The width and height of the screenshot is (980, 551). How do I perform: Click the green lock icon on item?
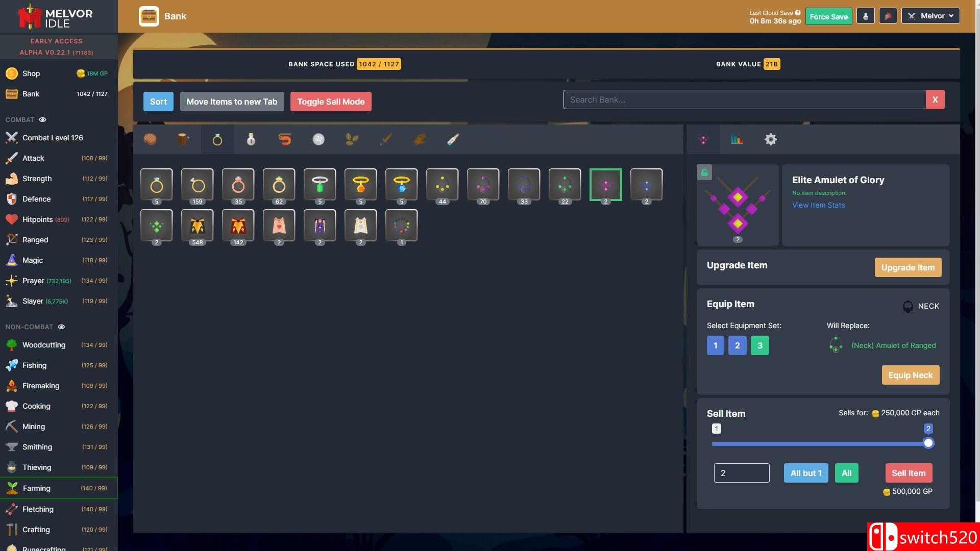[704, 172]
